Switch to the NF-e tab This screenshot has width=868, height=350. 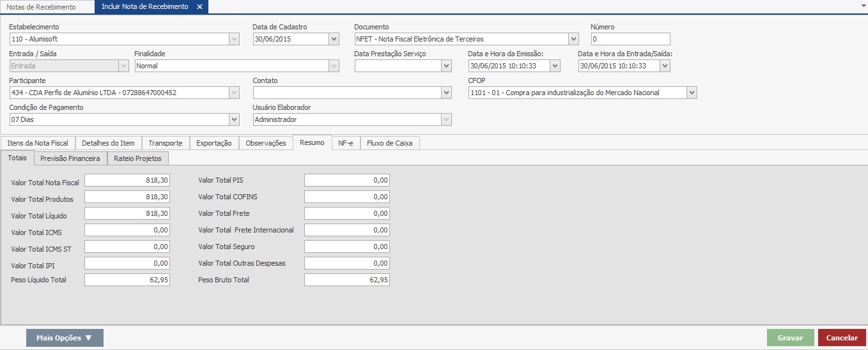[345, 143]
